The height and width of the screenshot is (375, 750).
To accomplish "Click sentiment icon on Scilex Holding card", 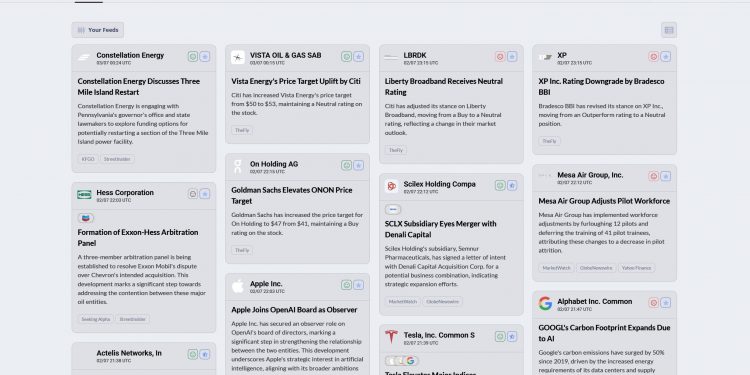I will coord(500,185).
